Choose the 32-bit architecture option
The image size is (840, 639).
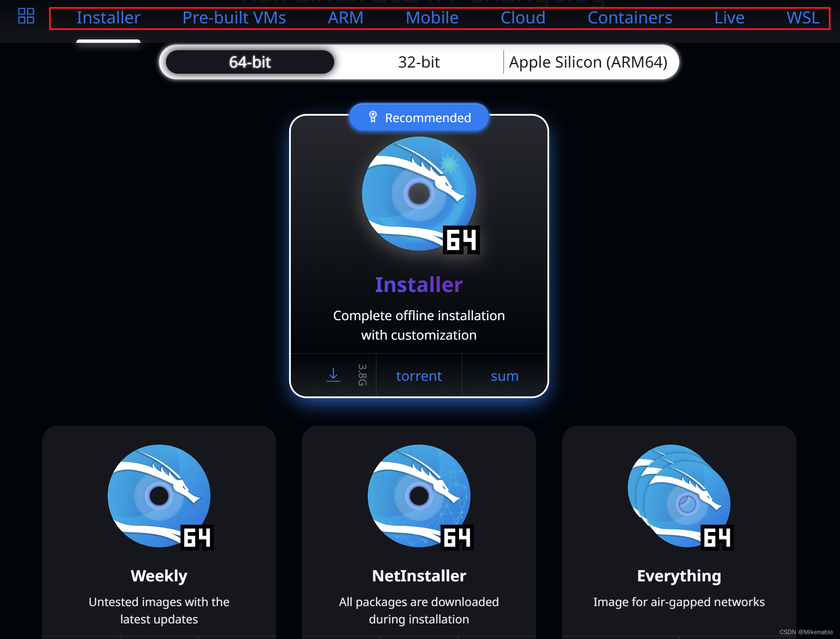[x=419, y=62]
